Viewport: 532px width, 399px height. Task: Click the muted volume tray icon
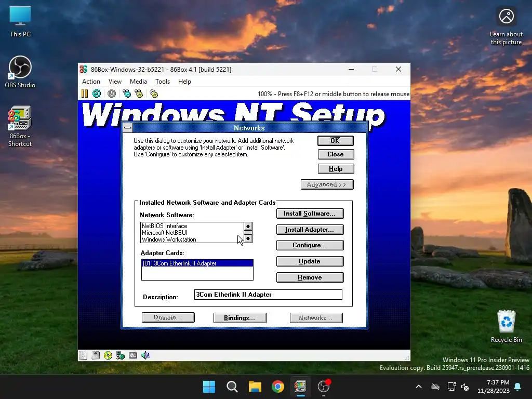pyautogui.click(x=465, y=387)
